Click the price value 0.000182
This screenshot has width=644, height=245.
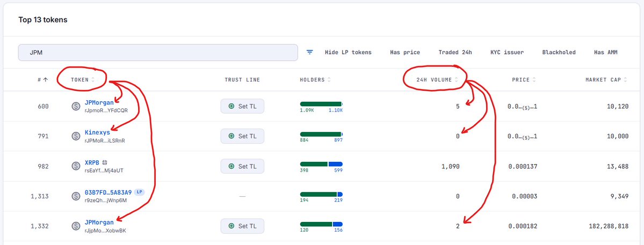523,226
